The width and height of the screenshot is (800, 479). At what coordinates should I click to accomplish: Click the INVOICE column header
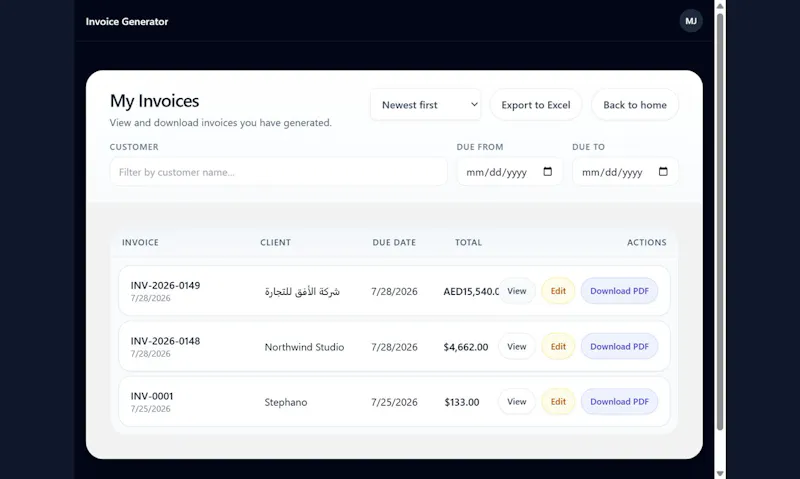pyautogui.click(x=140, y=242)
